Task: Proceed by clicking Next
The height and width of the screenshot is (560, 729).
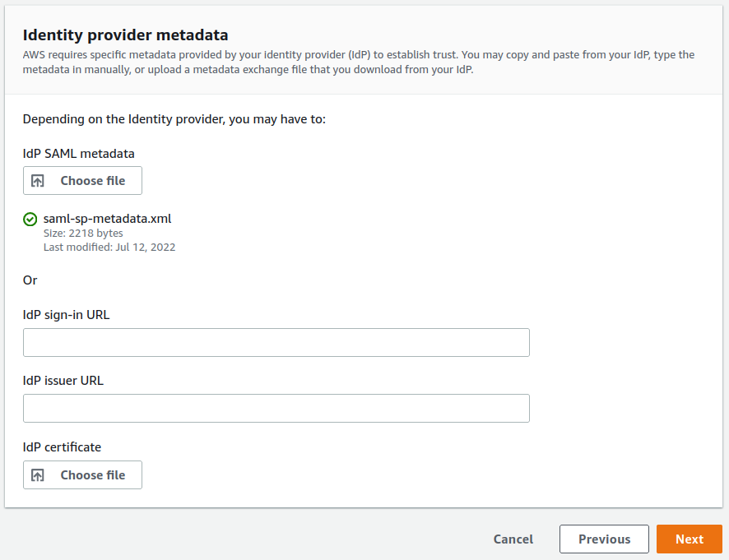Action: [690, 539]
